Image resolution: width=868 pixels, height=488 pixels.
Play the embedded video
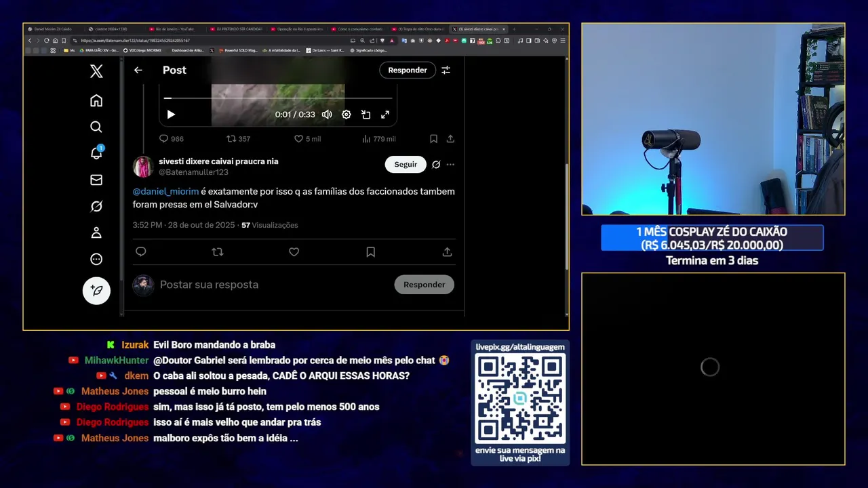171,115
